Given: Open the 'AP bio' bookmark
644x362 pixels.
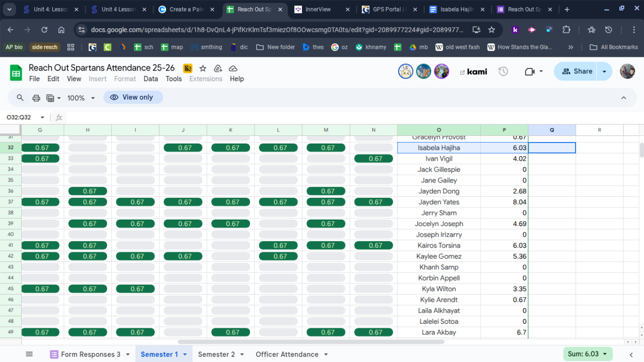Looking at the screenshot, I should [x=14, y=47].
